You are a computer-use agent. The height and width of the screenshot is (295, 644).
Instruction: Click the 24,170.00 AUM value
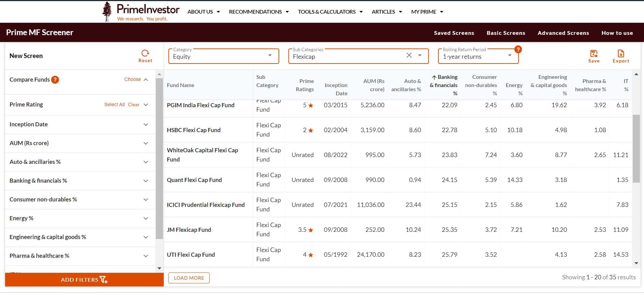371,255
